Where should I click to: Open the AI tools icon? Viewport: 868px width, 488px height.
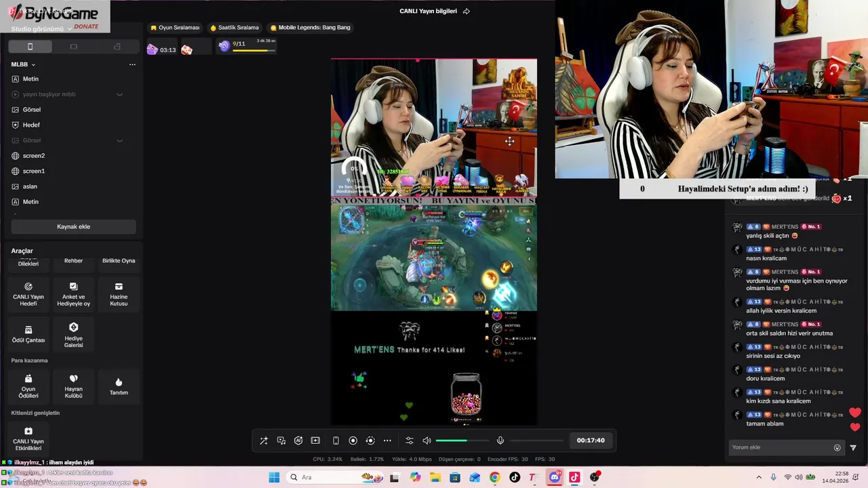pyautogui.click(x=298, y=441)
